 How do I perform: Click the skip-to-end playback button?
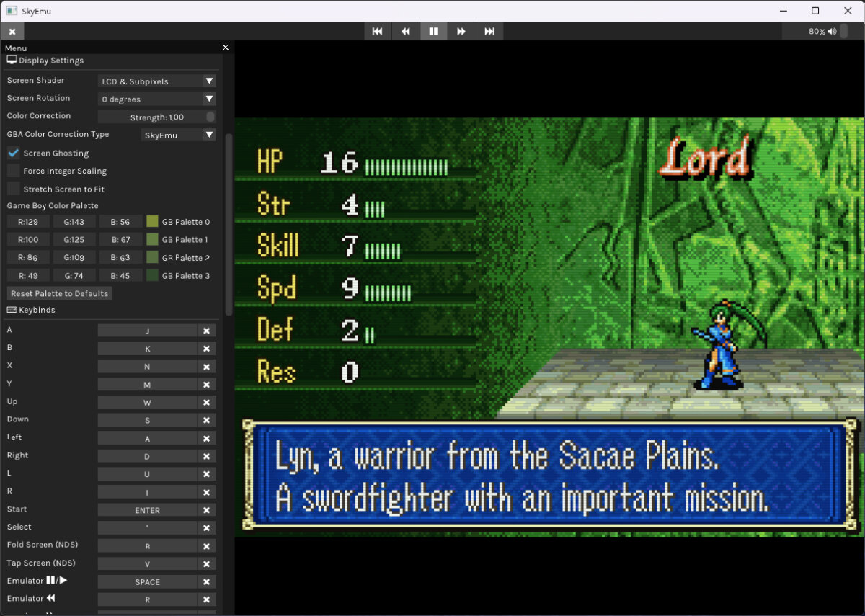(489, 31)
